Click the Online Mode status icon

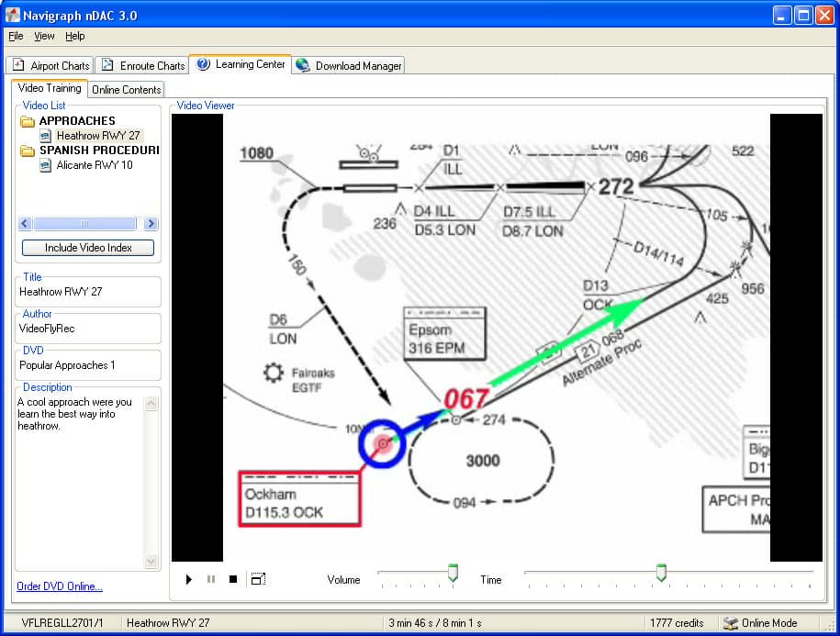tap(731, 623)
